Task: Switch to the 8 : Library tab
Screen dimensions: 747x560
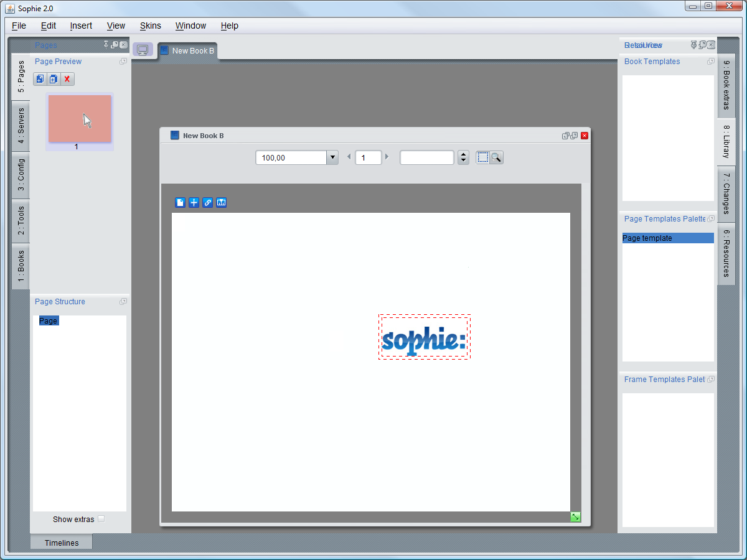Action: [x=726, y=142]
